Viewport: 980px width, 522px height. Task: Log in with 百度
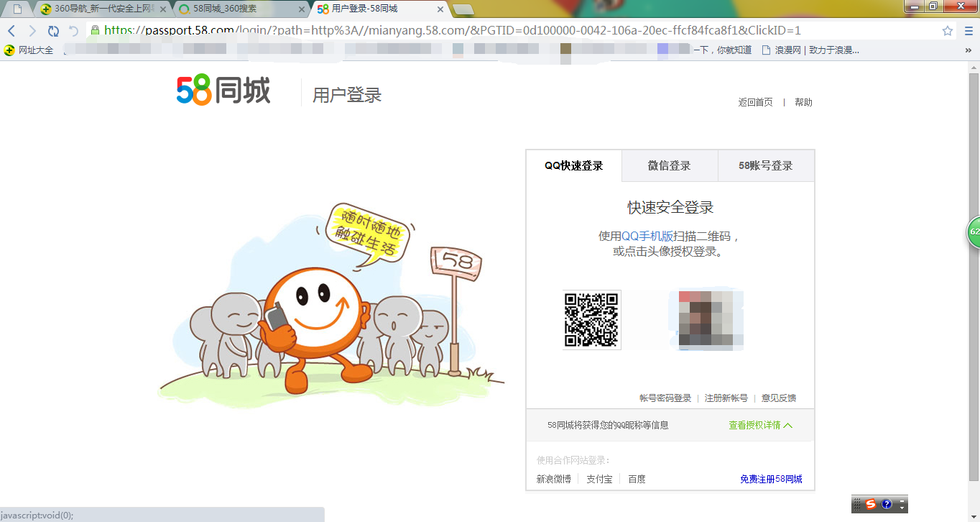637,479
